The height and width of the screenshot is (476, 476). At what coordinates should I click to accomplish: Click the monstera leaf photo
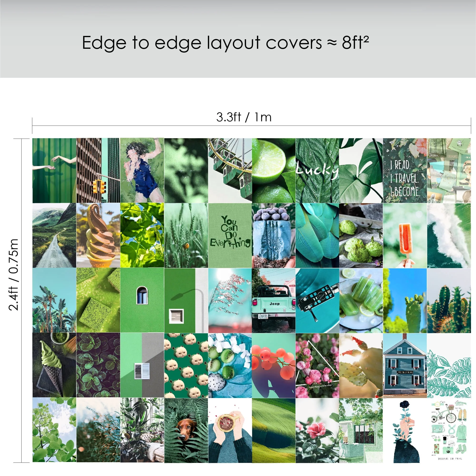click(361, 171)
